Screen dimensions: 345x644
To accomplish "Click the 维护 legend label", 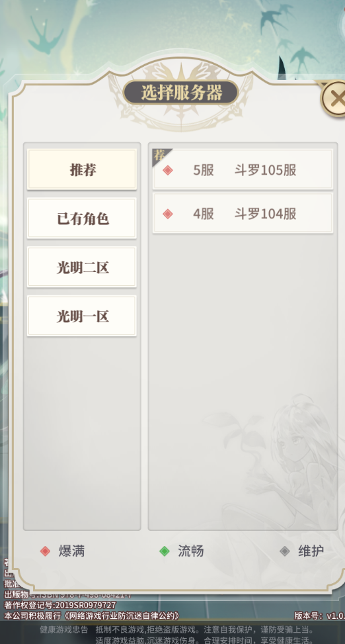I will click(x=311, y=551).
